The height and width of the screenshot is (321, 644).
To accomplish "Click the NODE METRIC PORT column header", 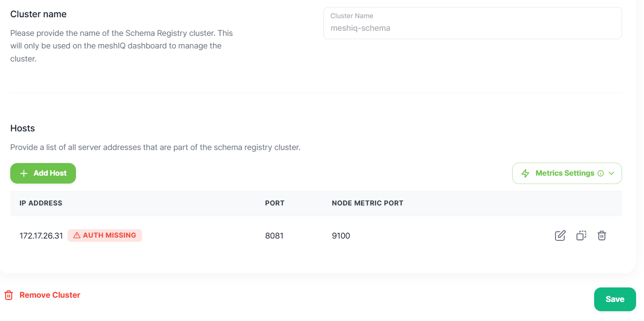I will tap(368, 203).
